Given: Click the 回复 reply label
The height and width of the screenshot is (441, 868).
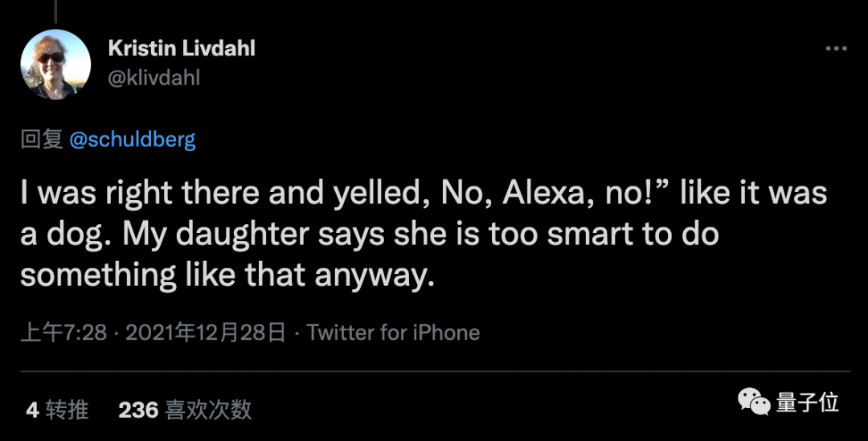Looking at the screenshot, I should (42, 140).
